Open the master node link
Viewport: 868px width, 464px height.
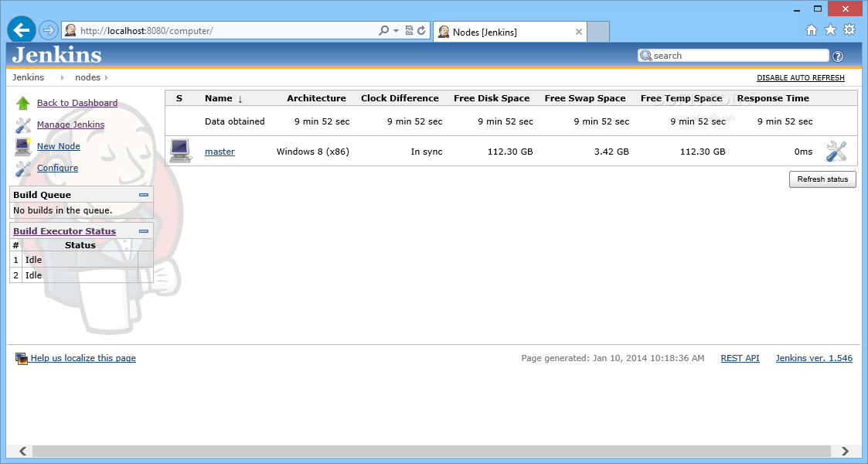click(220, 152)
